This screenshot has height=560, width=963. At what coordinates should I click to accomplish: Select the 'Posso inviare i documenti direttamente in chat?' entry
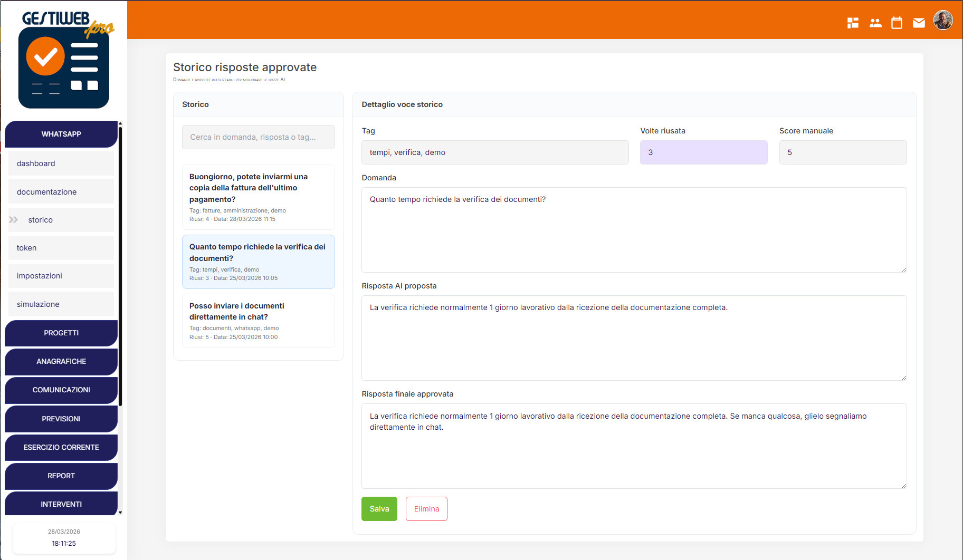(258, 320)
